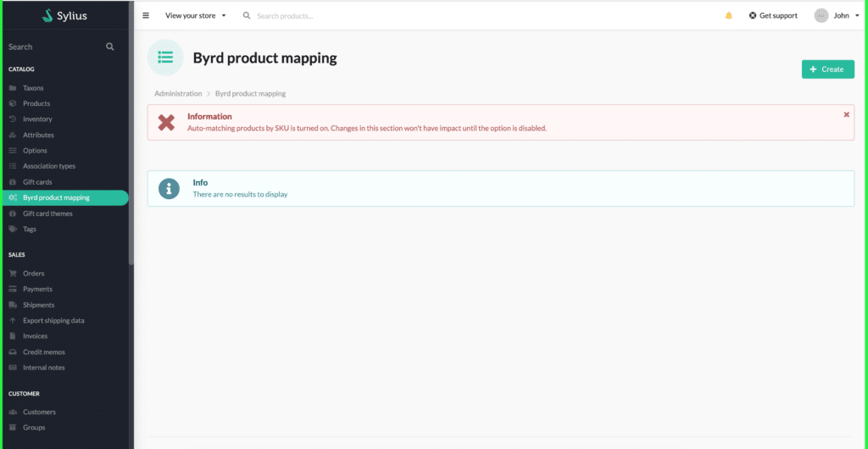
Task: Create a new Byrd product mapping
Action: 827,69
